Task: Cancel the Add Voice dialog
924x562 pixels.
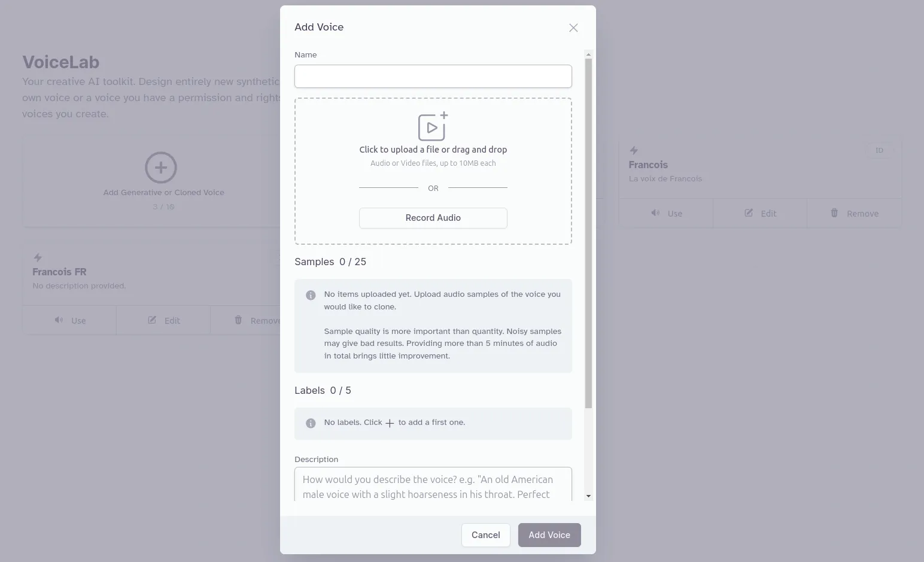Action: [x=485, y=535]
